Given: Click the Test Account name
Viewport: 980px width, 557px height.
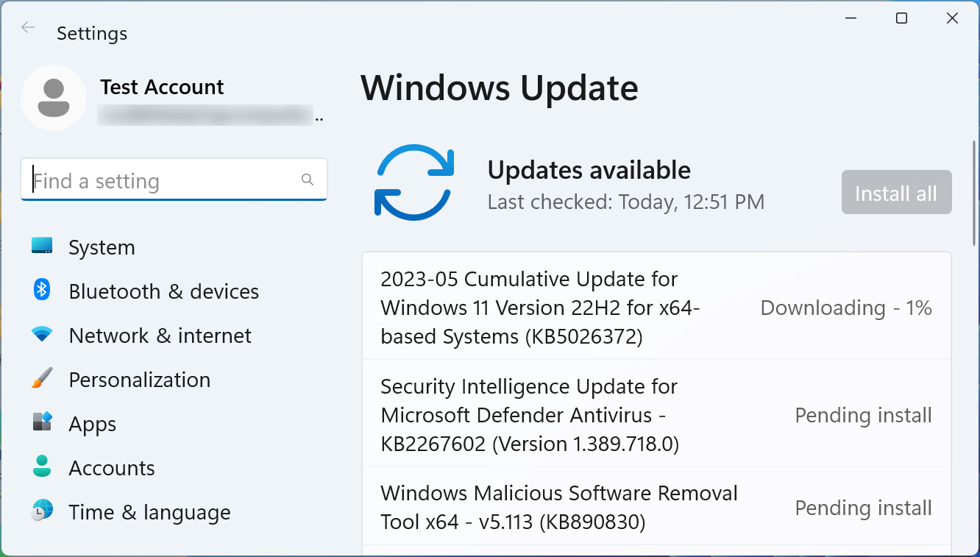Looking at the screenshot, I should tap(162, 87).
